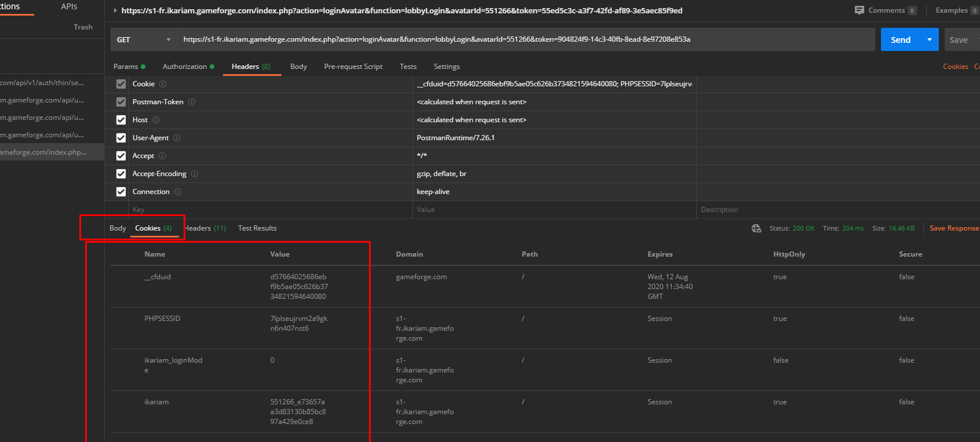Click the new header Description field
This screenshot has width=980, height=442.
838,210
